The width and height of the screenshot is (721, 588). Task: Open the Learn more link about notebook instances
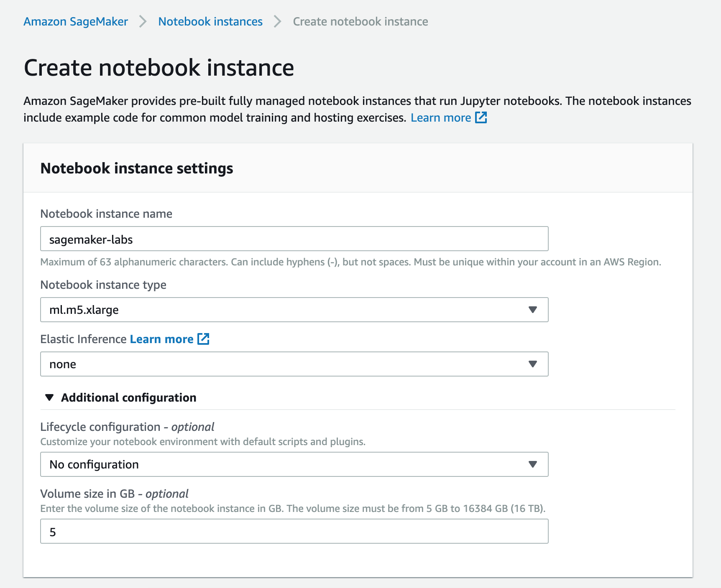pyautogui.click(x=441, y=118)
